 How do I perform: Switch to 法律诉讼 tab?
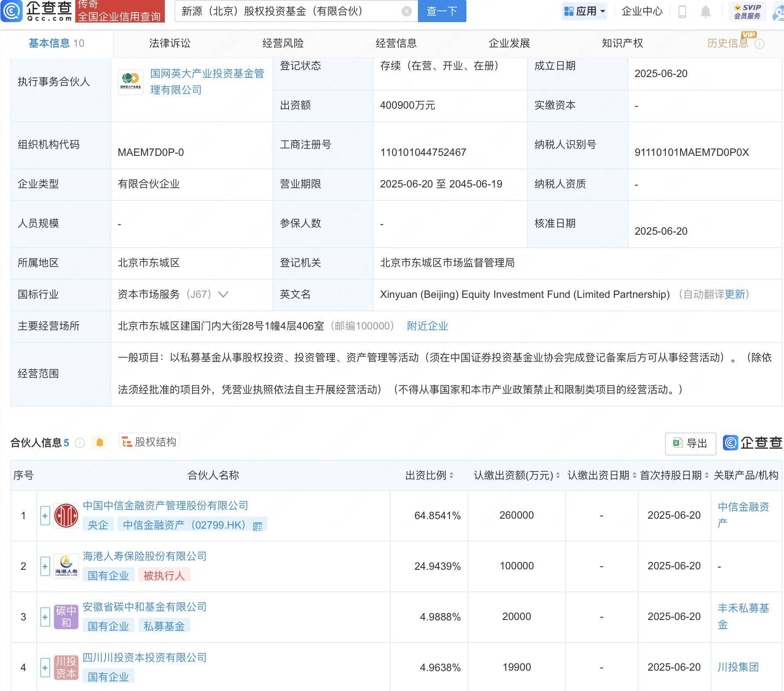click(x=170, y=43)
